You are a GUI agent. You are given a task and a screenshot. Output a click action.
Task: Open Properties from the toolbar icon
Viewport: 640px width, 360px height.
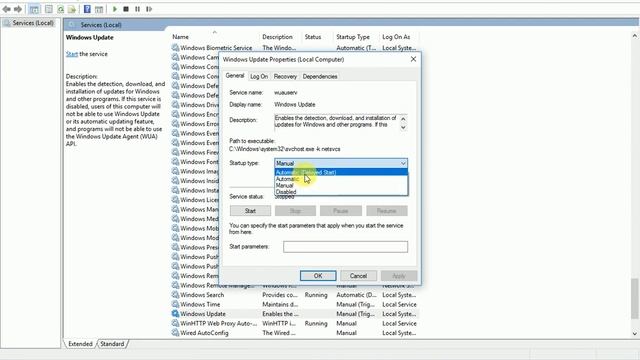coord(49,9)
